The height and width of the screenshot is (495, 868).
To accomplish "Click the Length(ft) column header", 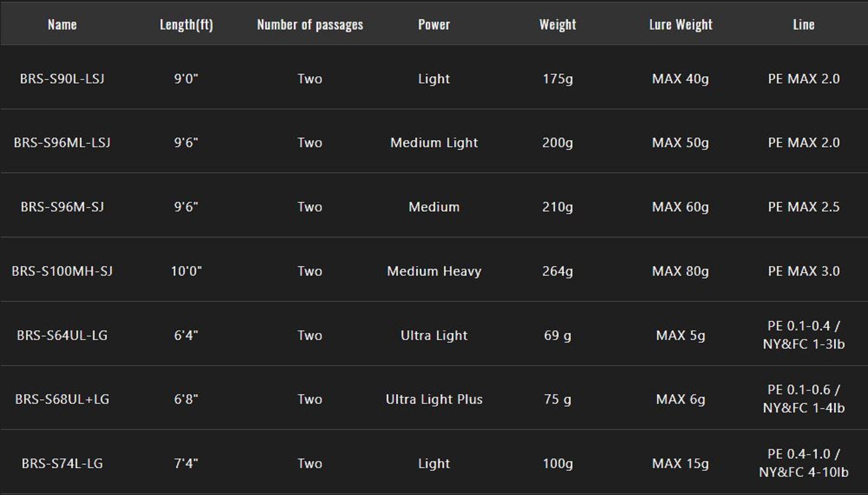I will pos(186,25).
